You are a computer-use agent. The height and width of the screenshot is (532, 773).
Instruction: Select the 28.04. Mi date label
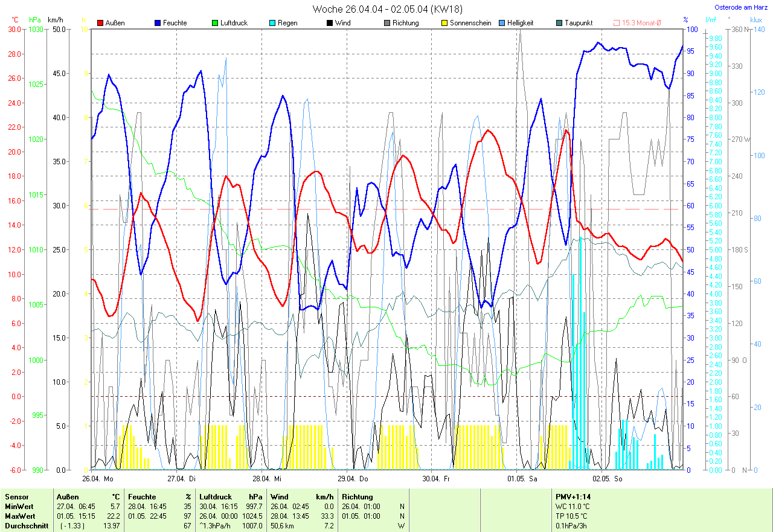tap(267, 478)
